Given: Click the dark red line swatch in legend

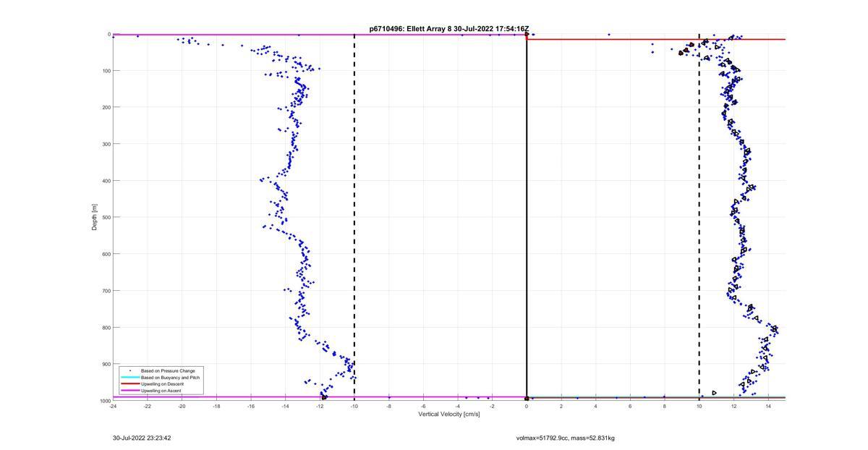Looking at the screenshot, I should [x=130, y=384].
